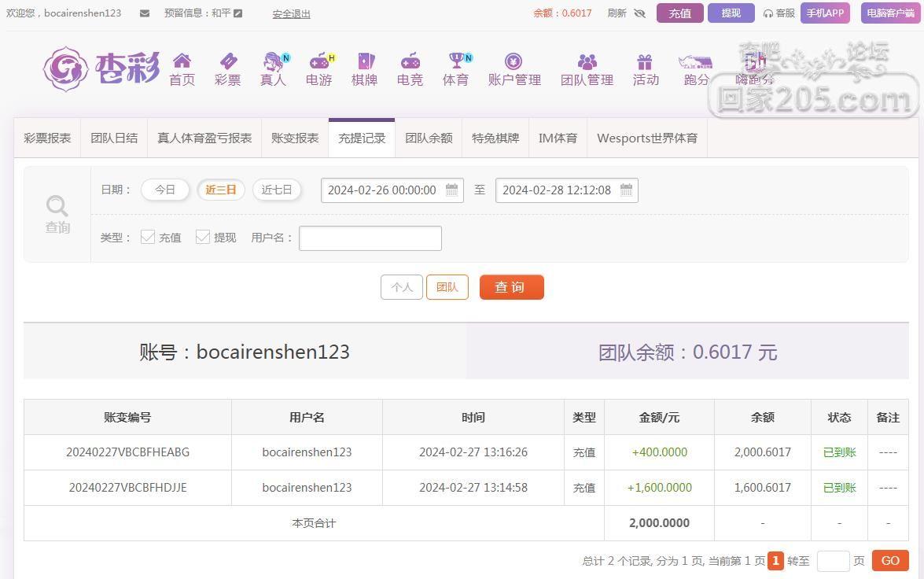The width and height of the screenshot is (924, 579).
Task: Expand the 账户管理 account menu
Action: tap(514, 69)
